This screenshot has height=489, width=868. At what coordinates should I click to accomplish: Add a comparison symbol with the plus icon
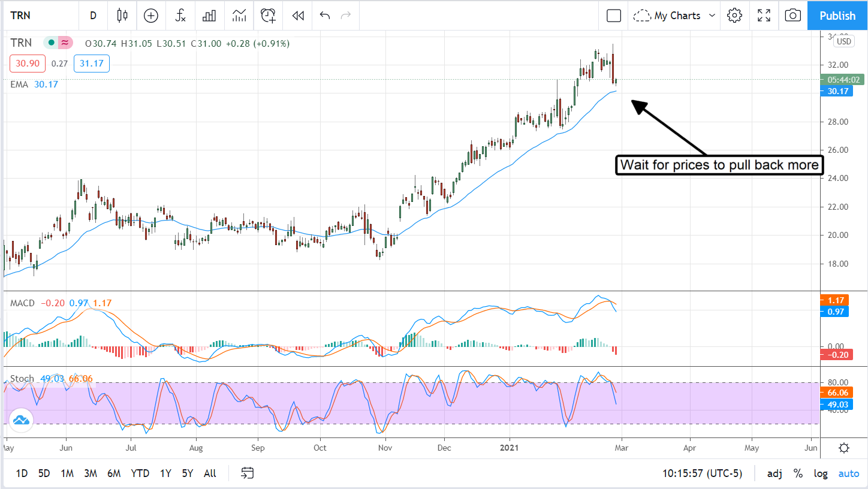150,16
